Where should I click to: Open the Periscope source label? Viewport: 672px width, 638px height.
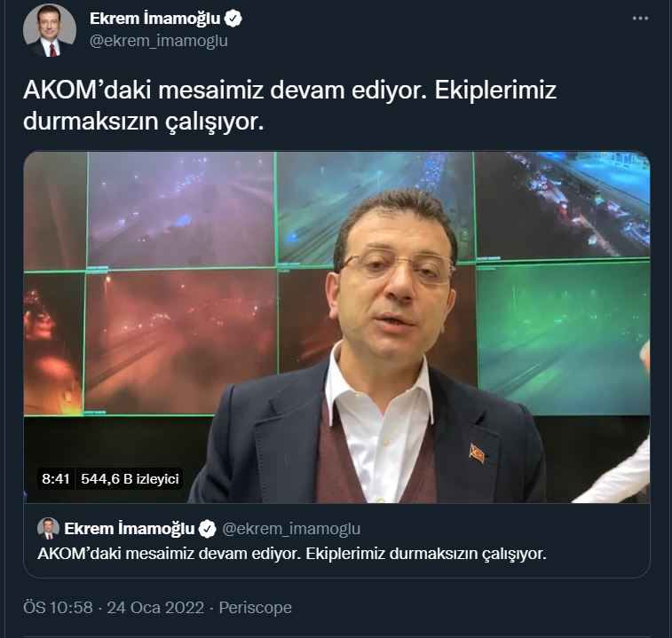(256, 608)
